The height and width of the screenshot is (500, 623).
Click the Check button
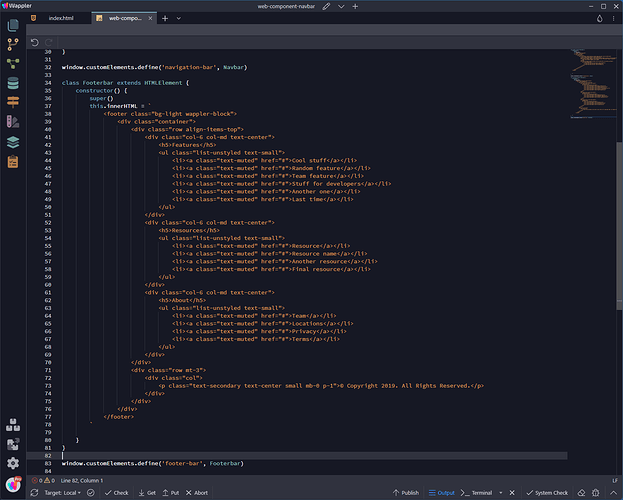[116, 493]
